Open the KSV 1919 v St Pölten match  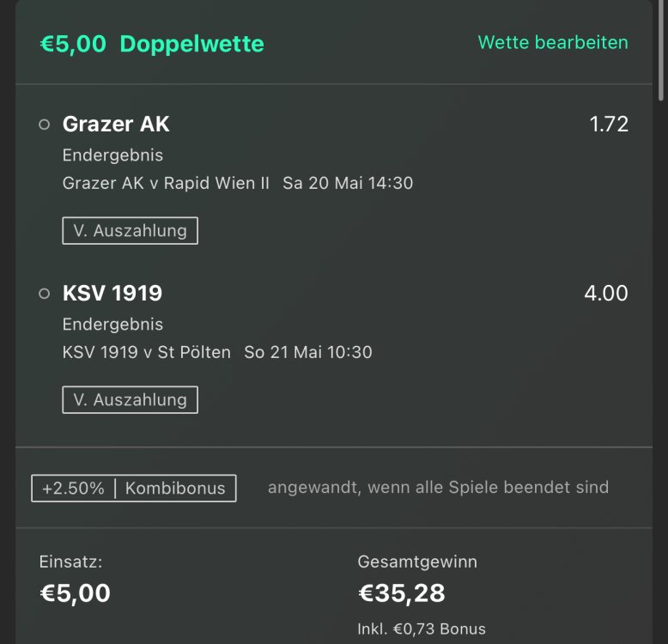click(x=147, y=352)
